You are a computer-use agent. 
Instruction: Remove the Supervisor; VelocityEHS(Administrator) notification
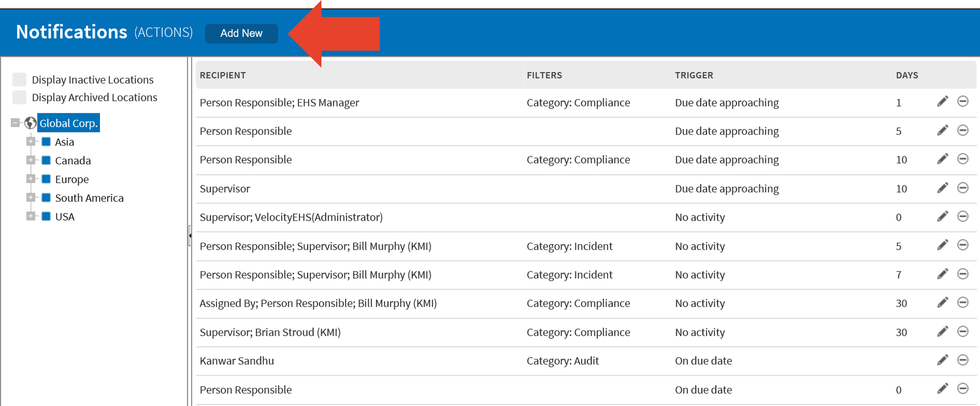(963, 216)
